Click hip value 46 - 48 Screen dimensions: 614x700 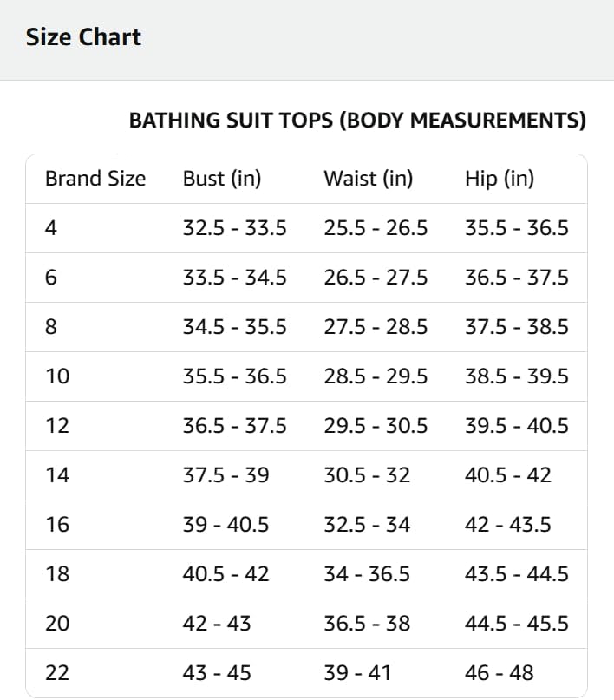[500, 673]
